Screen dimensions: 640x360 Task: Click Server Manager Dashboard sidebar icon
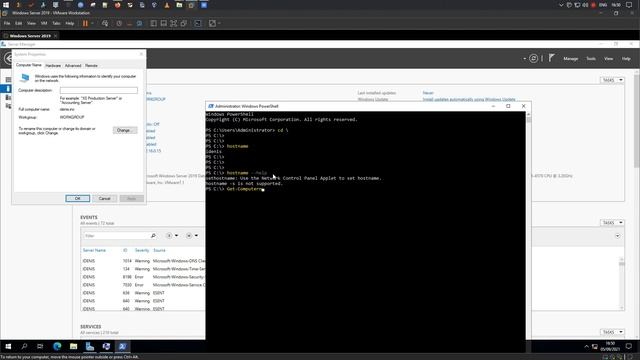tap(8, 80)
